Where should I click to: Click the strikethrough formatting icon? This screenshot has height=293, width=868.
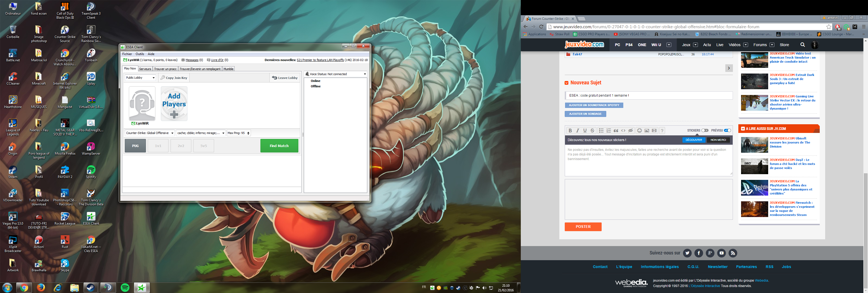pos(592,131)
